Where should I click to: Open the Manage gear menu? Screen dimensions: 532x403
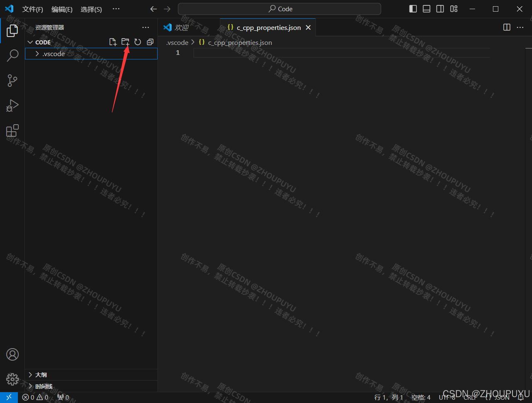click(x=12, y=379)
